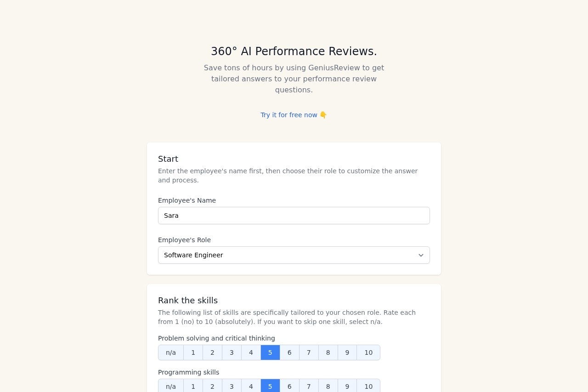Select n/a for Problem solving and critical thinking

[x=170, y=352]
